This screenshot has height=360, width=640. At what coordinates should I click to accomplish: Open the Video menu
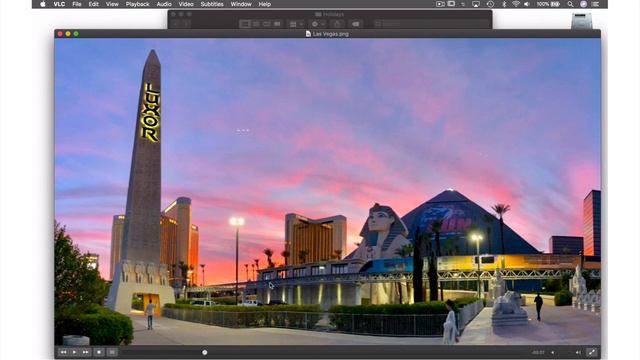coord(186,4)
